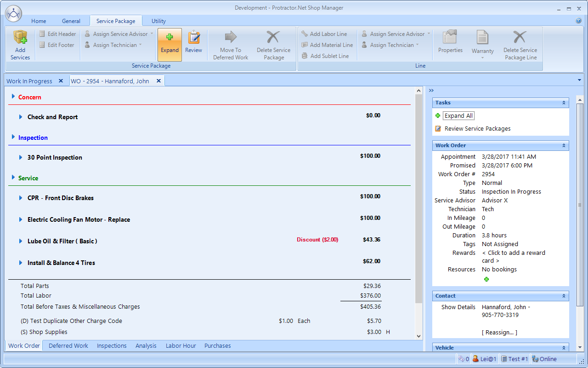Viewport: 588px width, 368px height.
Task: Close the WO - 2954 Hannaford tab
Action: click(x=158, y=81)
